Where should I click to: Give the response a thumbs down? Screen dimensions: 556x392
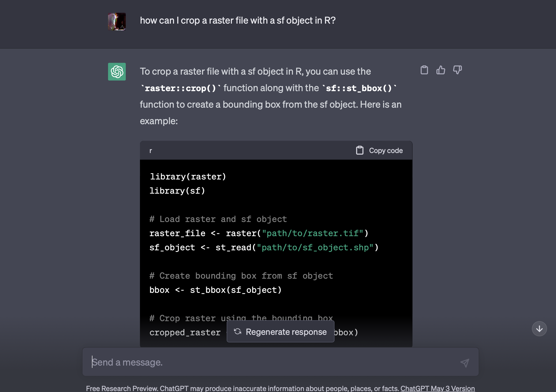coord(457,70)
